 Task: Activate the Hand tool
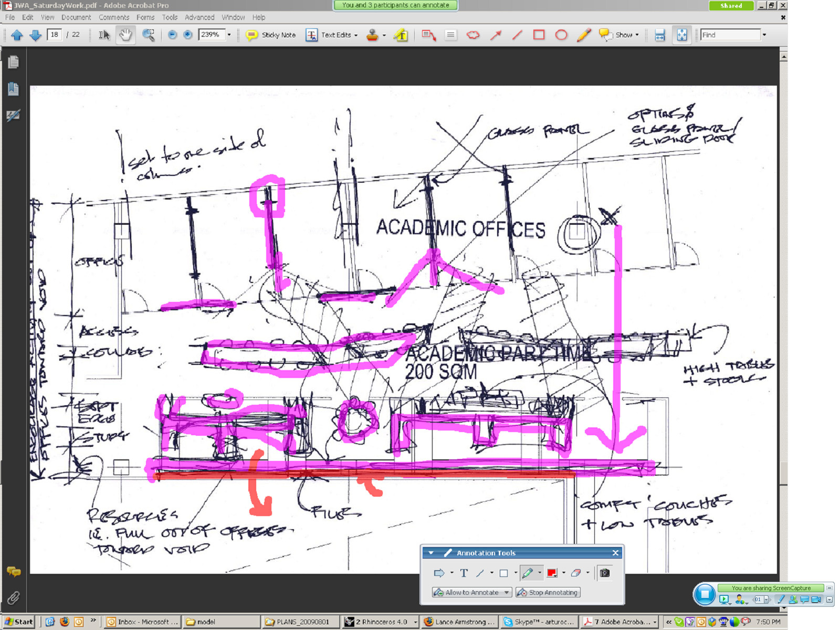tap(125, 35)
